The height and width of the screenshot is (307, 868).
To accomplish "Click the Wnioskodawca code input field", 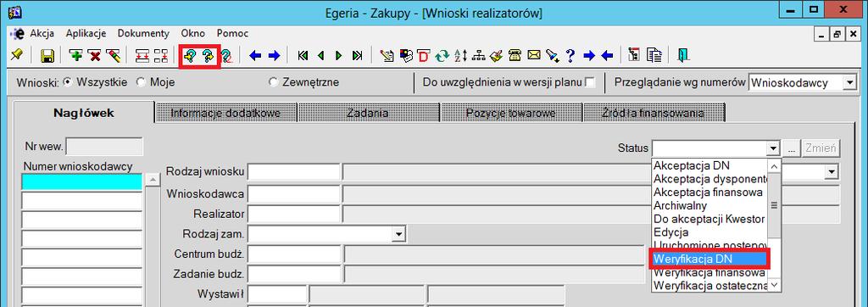I will point(293,193).
